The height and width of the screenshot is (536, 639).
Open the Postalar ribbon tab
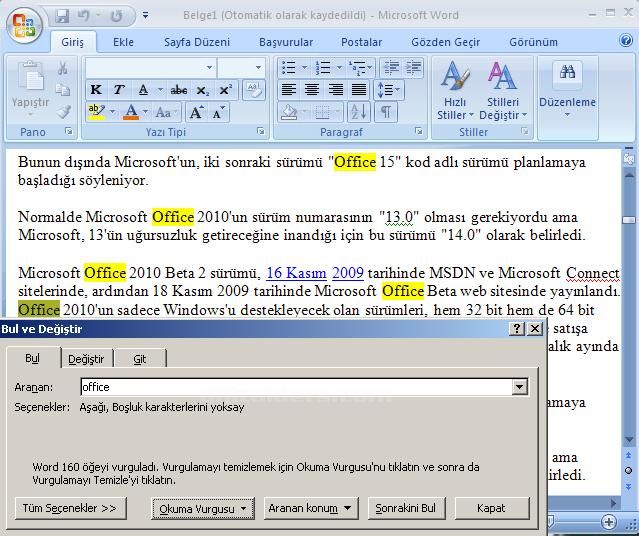[x=361, y=42]
